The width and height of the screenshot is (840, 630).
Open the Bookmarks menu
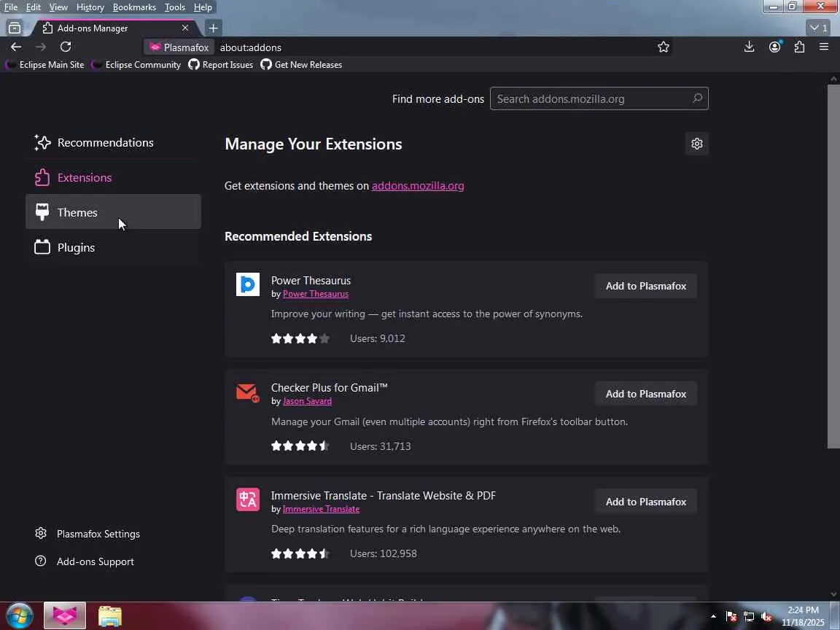[x=134, y=7]
